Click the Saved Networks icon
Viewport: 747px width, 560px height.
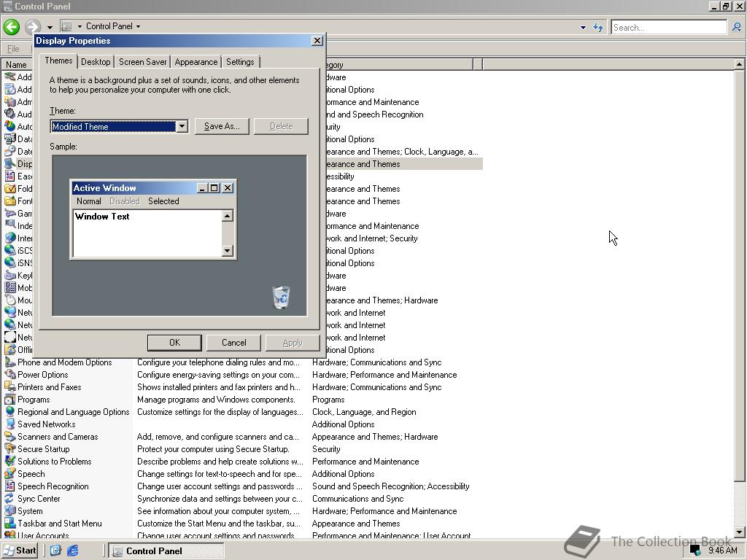click(9, 424)
